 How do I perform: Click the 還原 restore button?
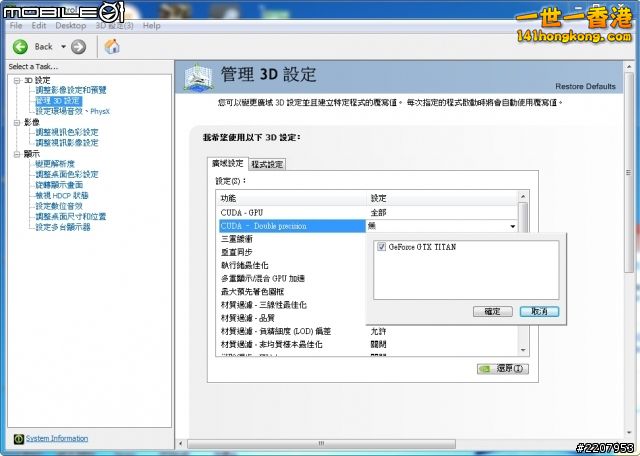click(x=501, y=368)
